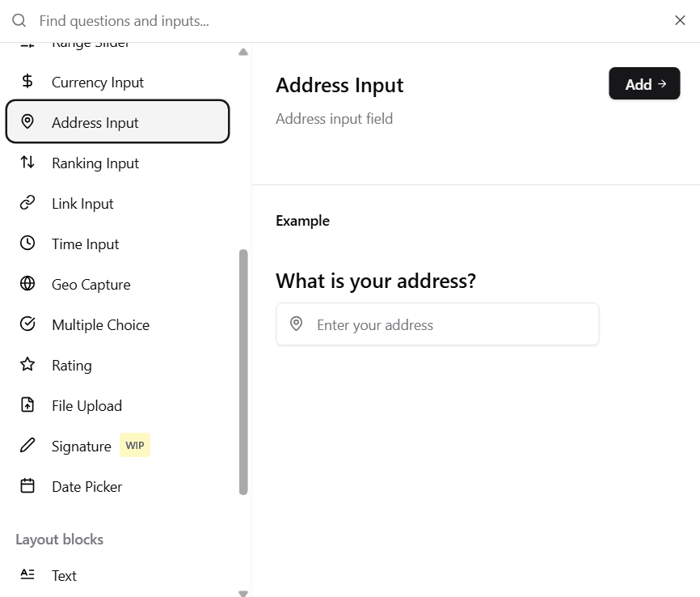Click the Link Input chain icon
Viewport: 700px width, 597px height.
(27, 203)
